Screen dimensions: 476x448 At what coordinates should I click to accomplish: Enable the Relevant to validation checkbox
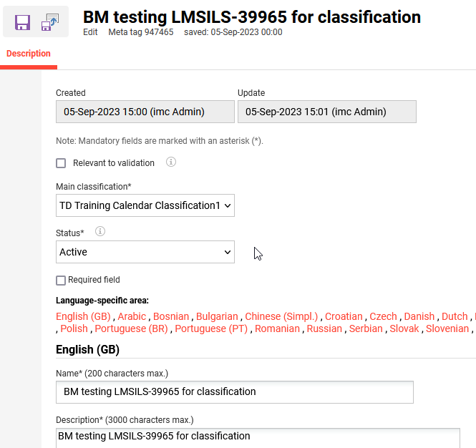click(x=61, y=163)
